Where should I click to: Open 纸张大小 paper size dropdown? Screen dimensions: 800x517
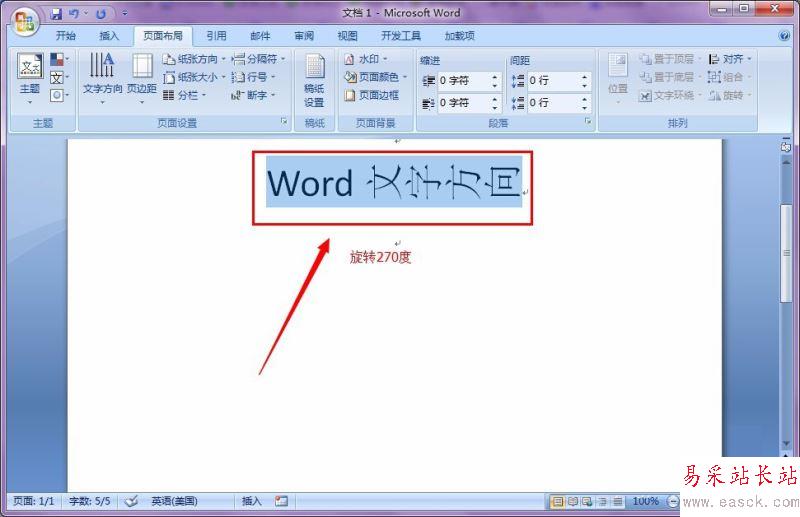pos(194,78)
